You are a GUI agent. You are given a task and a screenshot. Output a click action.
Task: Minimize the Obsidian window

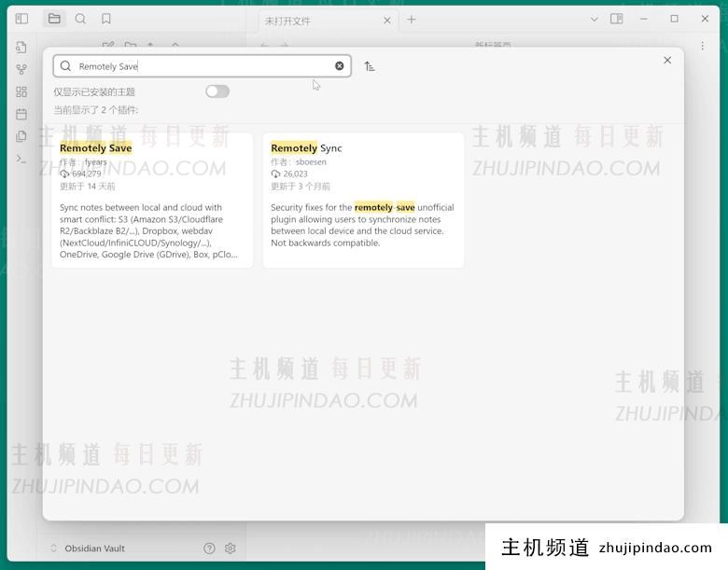pyautogui.click(x=643, y=19)
